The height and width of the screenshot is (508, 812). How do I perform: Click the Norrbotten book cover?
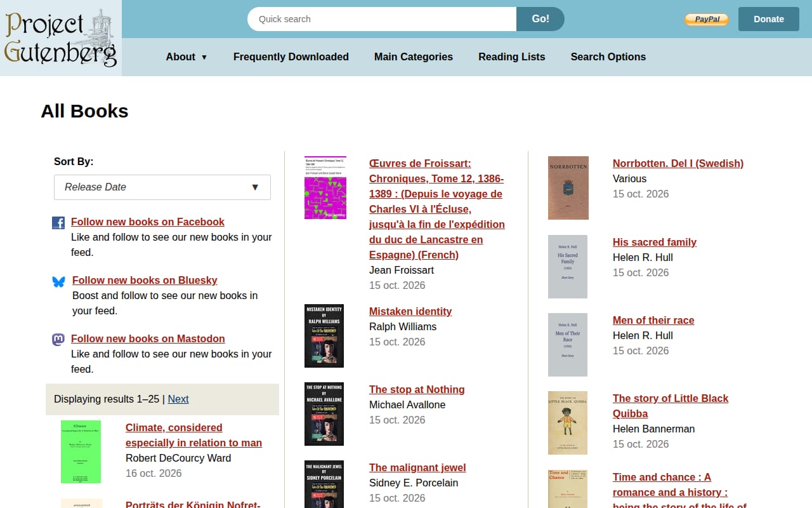(x=568, y=188)
